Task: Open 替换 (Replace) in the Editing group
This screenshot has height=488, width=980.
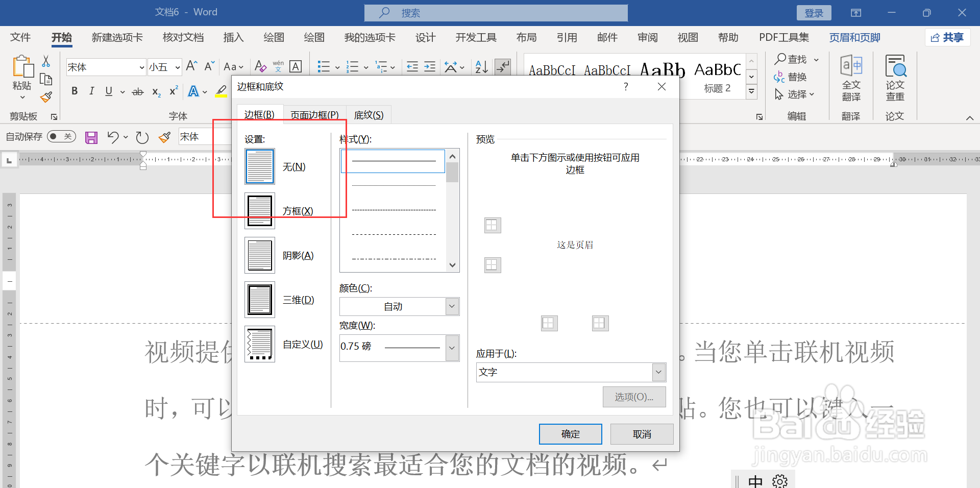Action: (797, 77)
